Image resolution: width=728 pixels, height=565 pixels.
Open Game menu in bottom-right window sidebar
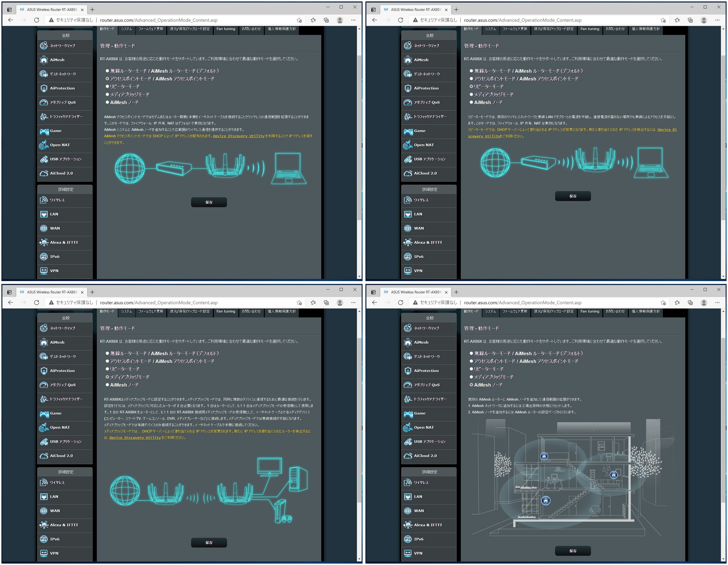(429, 413)
